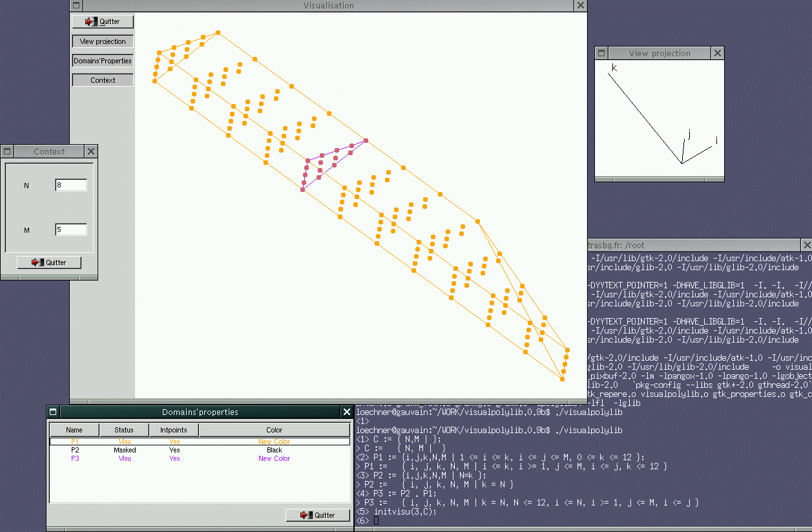Open Visualisation window menu icon

[78, 5]
